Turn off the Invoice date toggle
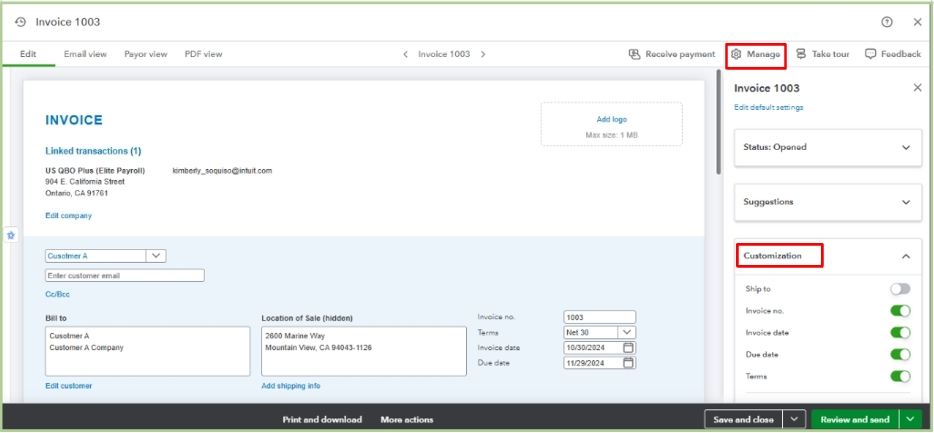Image resolution: width=934 pixels, height=433 pixels. [900, 332]
